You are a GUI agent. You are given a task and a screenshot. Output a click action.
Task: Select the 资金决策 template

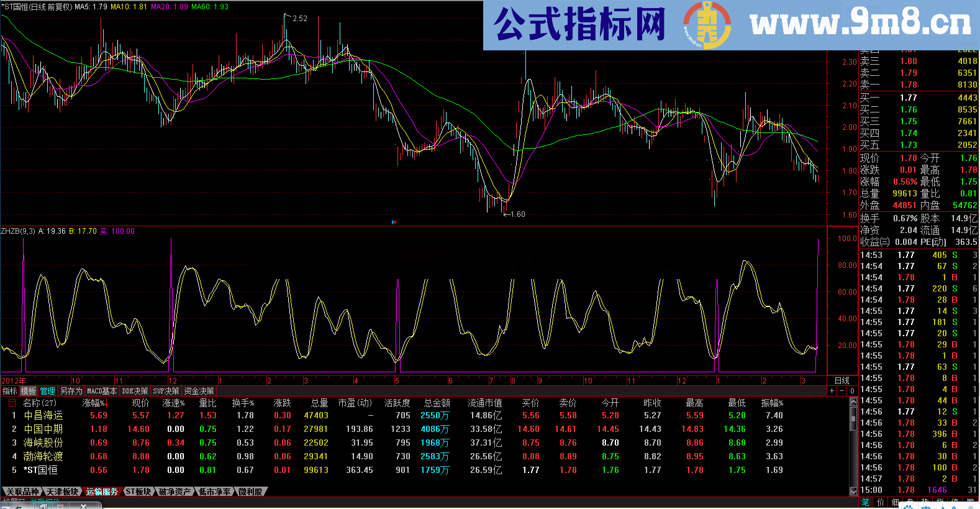[199, 391]
